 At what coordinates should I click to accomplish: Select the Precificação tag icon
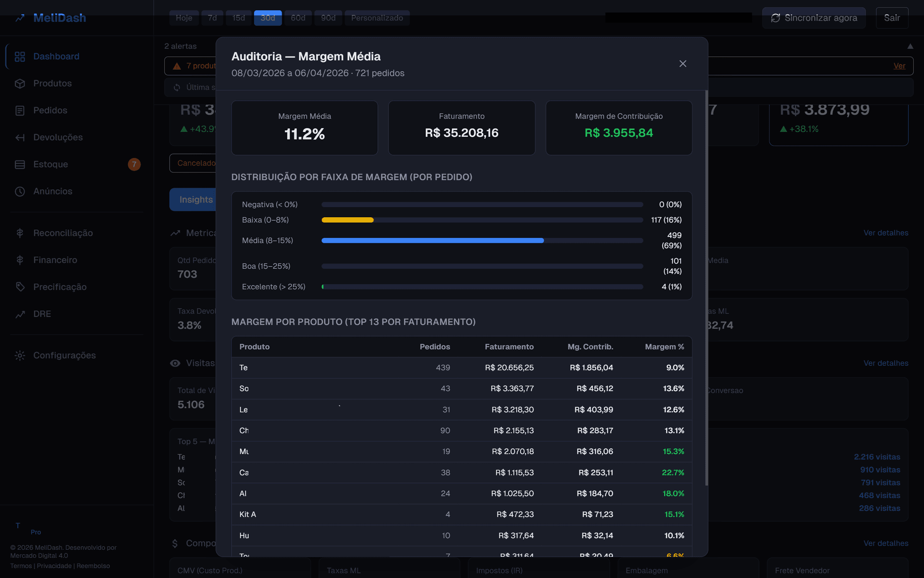coord(20,287)
